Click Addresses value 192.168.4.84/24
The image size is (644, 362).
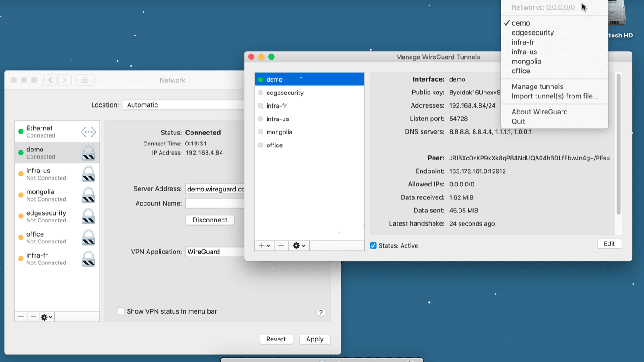coord(472,105)
